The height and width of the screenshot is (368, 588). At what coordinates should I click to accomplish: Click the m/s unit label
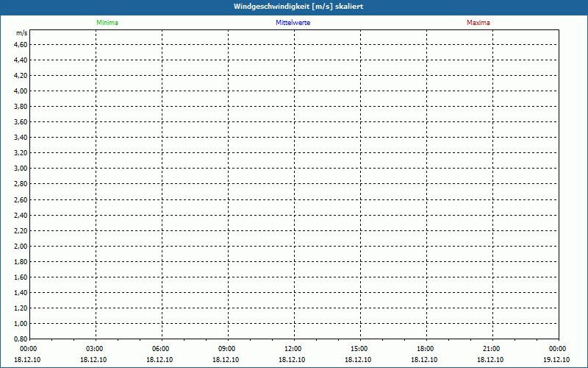(22, 33)
